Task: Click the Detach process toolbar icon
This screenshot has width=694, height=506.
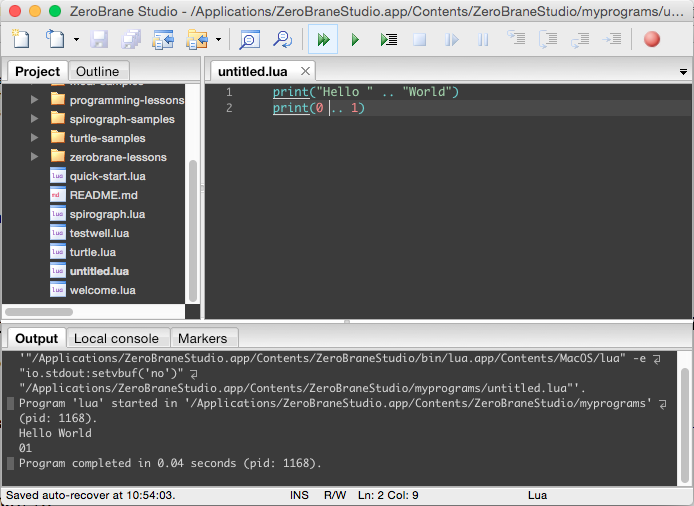Action: (x=451, y=39)
